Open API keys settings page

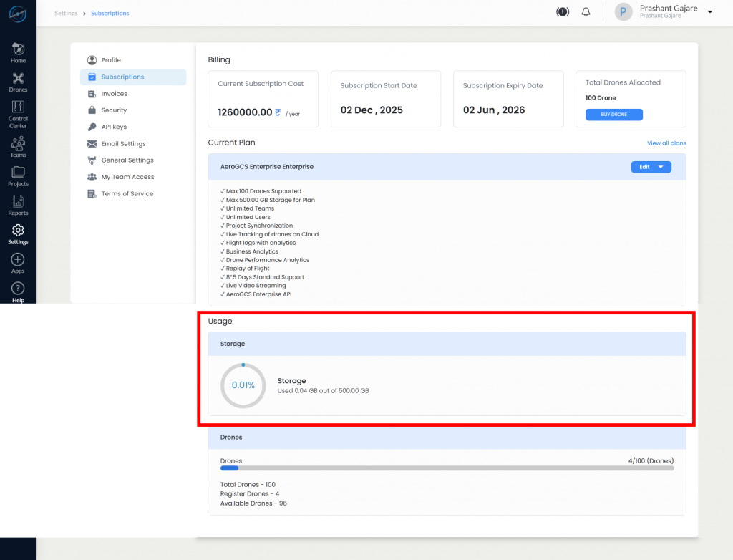click(114, 127)
